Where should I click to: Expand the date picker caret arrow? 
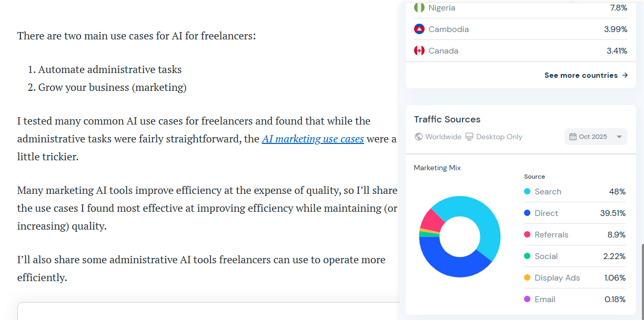619,137
